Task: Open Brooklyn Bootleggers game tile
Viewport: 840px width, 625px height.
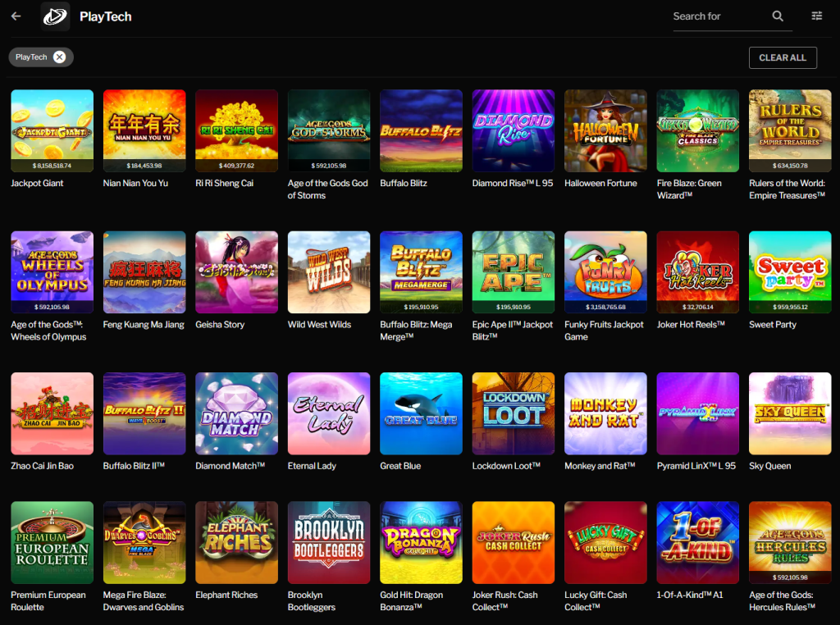Action: (x=329, y=542)
